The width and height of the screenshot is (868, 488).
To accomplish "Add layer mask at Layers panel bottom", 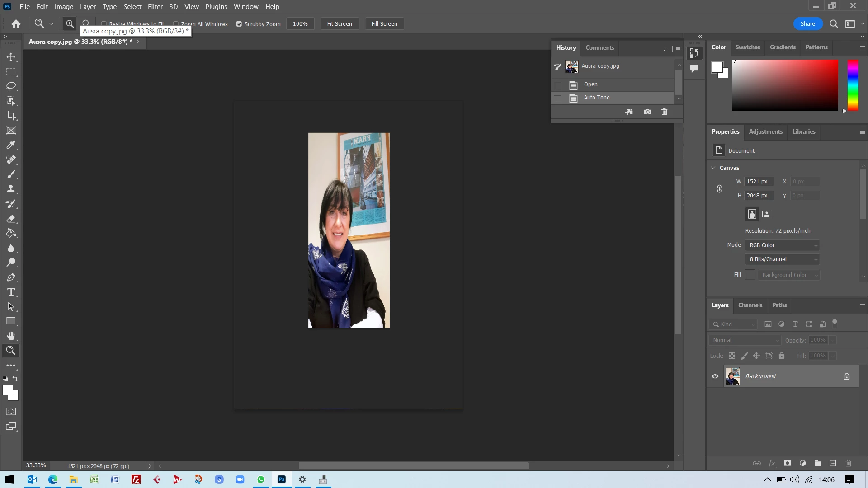I will [787, 463].
